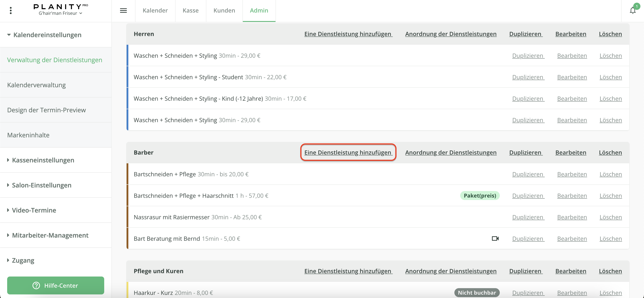
Task: Click the Paket(preis) badge
Action: 479,196
